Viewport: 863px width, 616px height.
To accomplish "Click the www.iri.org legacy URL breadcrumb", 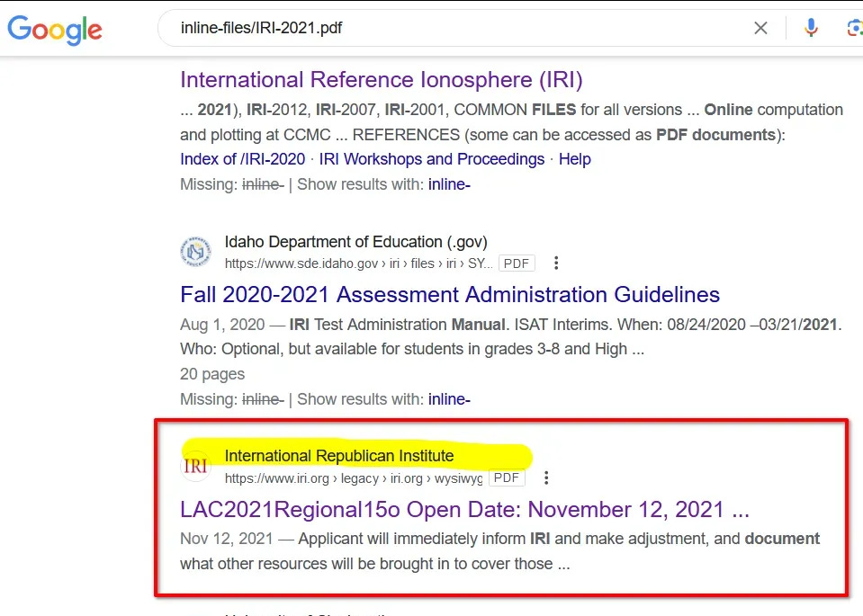I will point(354,478).
